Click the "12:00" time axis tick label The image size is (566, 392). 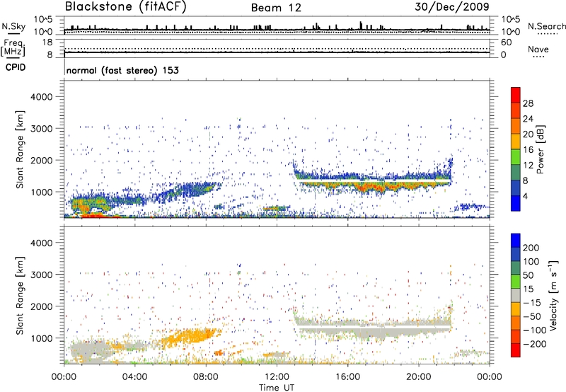coord(277,377)
